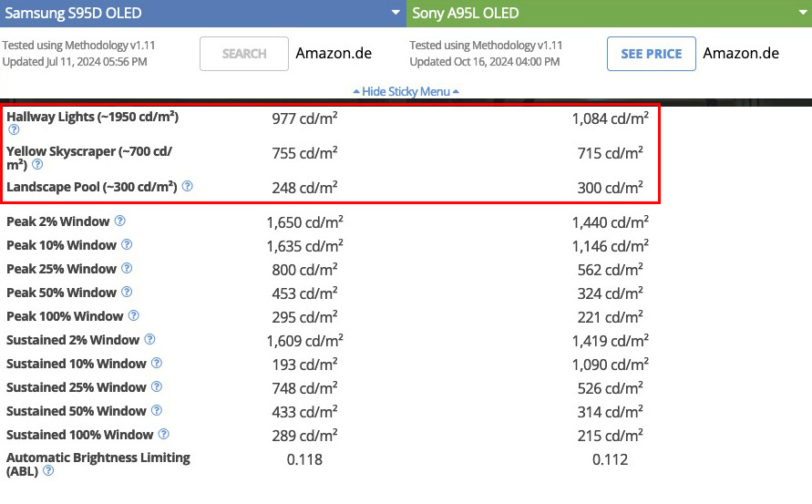The width and height of the screenshot is (812, 504).
Task: Click help icon beside Yellow Skyscraper
Action: click(x=37, y=165)
